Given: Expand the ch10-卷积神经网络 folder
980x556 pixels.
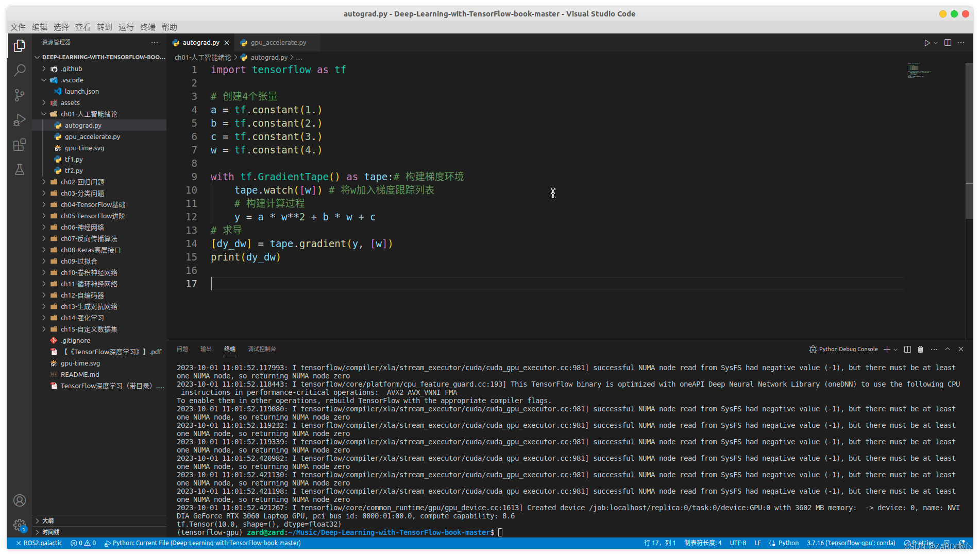Looking at the screenshot, I should coord(99,273).
